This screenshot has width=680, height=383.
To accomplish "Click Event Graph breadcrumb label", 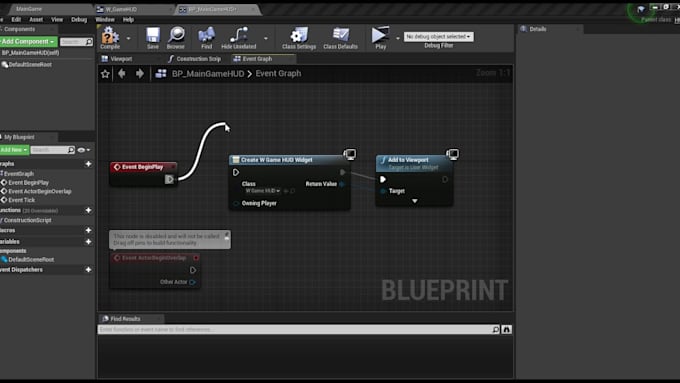I will (x=278, y=73).
